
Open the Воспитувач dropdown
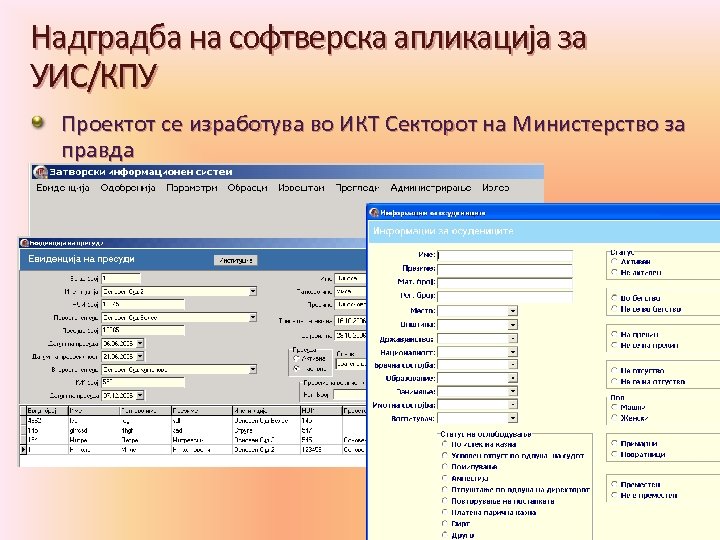(512, 418)
